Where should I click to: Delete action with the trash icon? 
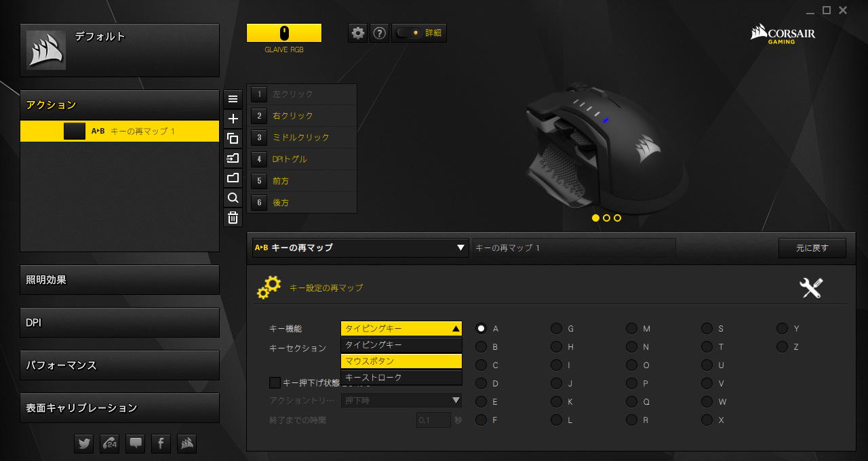click(233, 218)
